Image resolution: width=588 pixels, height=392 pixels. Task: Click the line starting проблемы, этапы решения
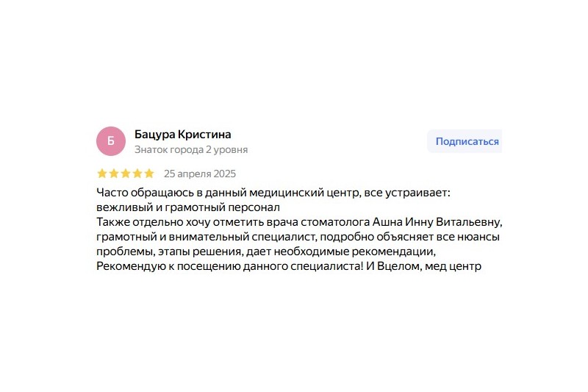[266, 252]
